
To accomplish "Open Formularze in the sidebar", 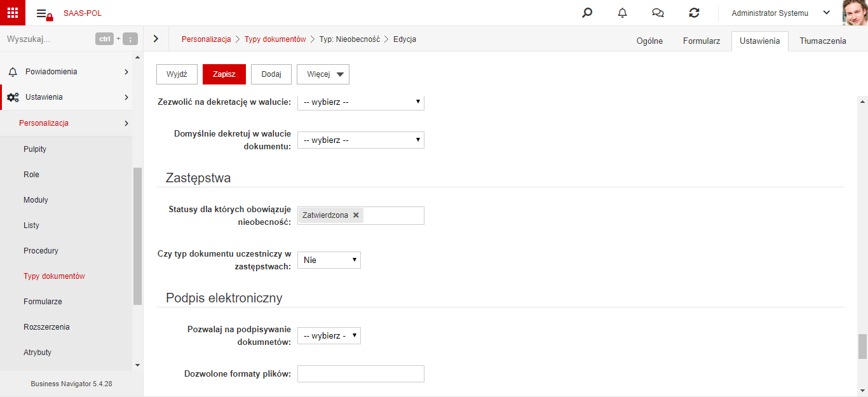I will 43,302.
